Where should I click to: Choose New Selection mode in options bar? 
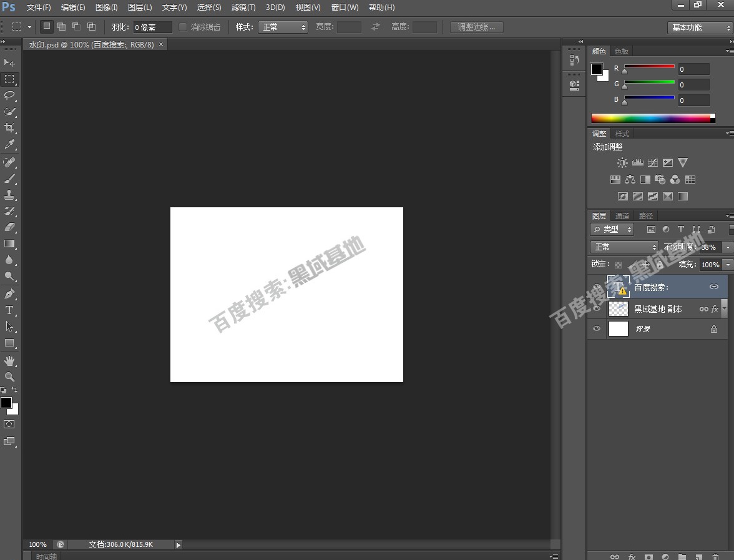coord(46,27)
